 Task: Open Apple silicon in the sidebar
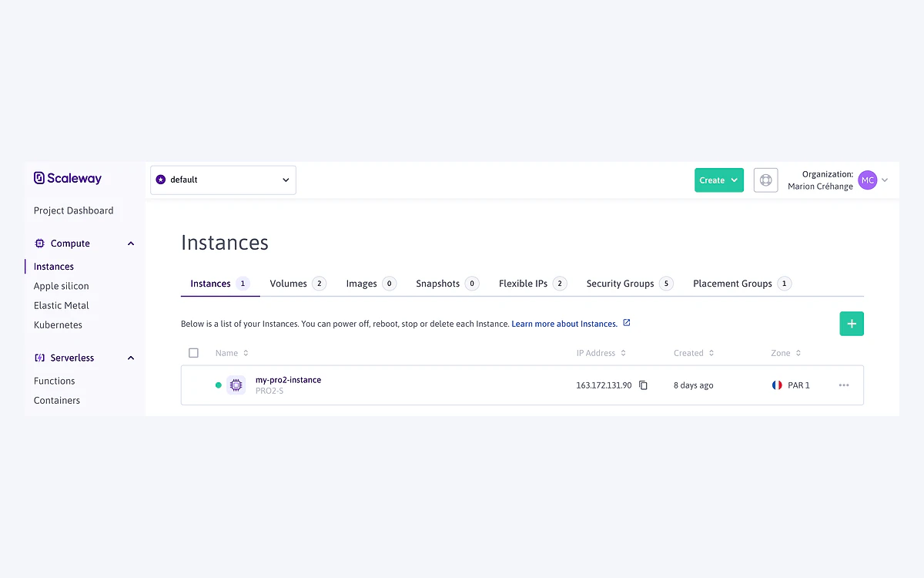click(x=62, y=286)
